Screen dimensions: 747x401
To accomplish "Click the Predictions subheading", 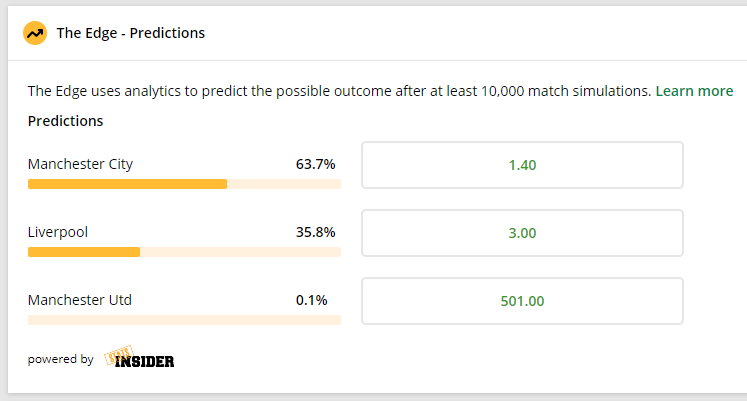I will pos(65,121).
